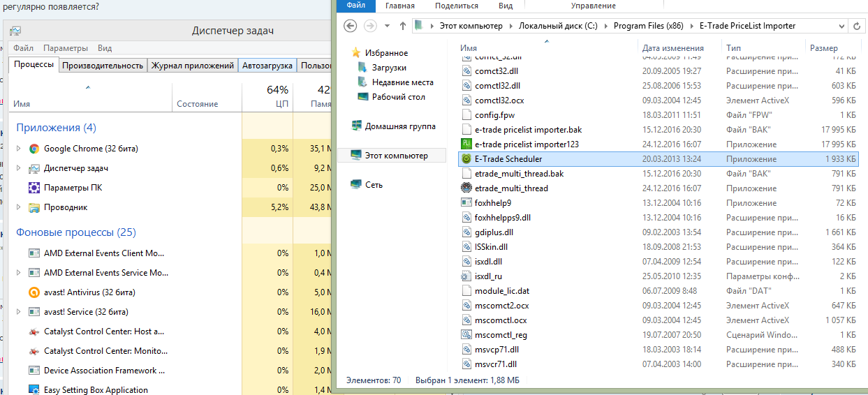Open the Главная ribbon tab
Image resolution: width=868 pixels, height=395 pixels.
tap(400, 6)
